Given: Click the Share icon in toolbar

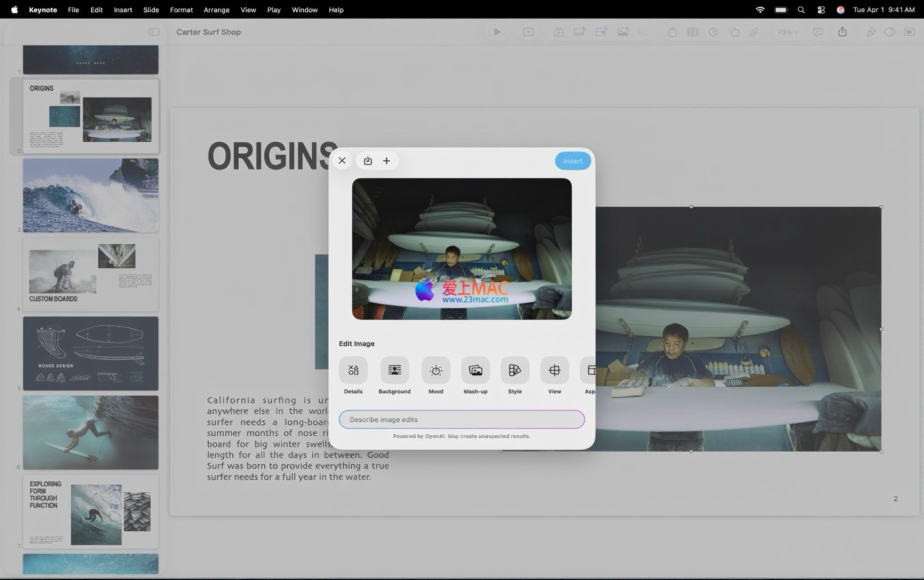Looking at the screenshot, I should (842, 32).
